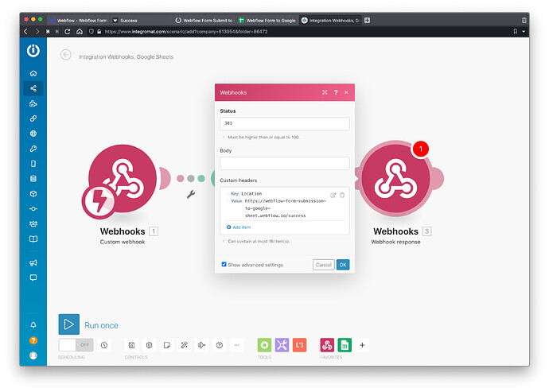Click wrench filter icon on module link
Image resolution: width=549 pixels, height=392 pixels.
[191, 194]
